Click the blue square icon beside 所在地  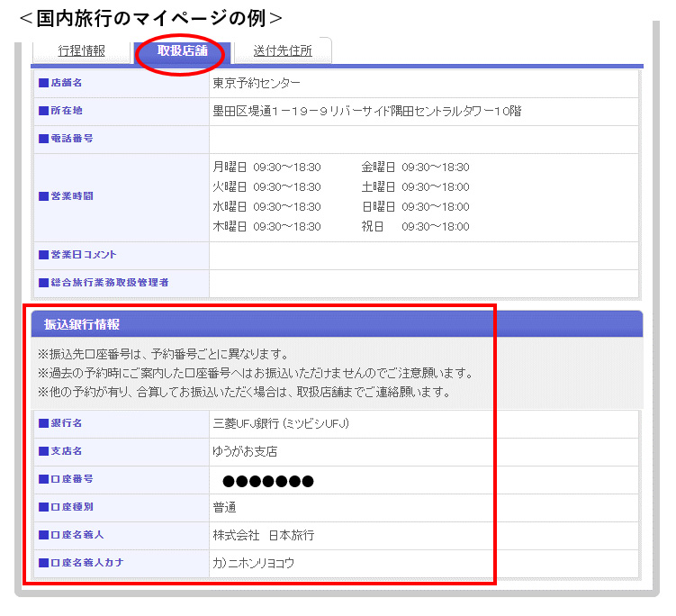point(43,111)
